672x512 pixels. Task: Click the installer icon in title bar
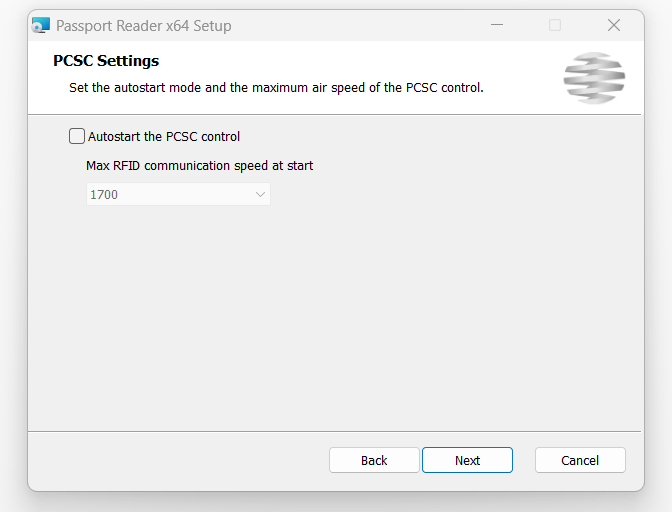point(41,25)
